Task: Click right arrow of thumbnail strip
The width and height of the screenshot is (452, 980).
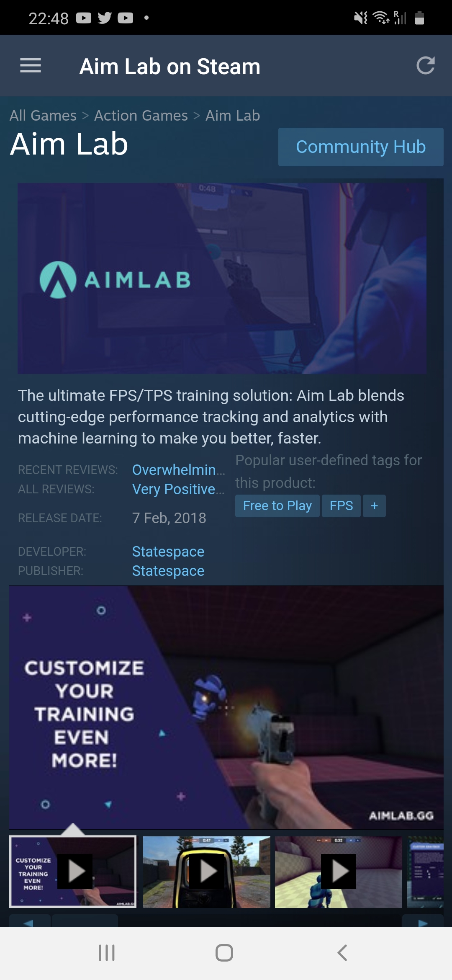Action: (x=423, y=921)
